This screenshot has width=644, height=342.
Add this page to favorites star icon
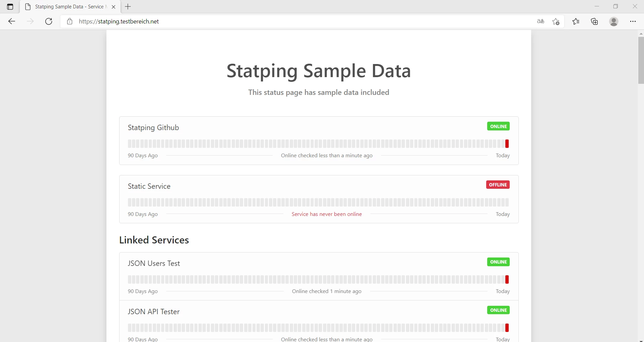556,21
